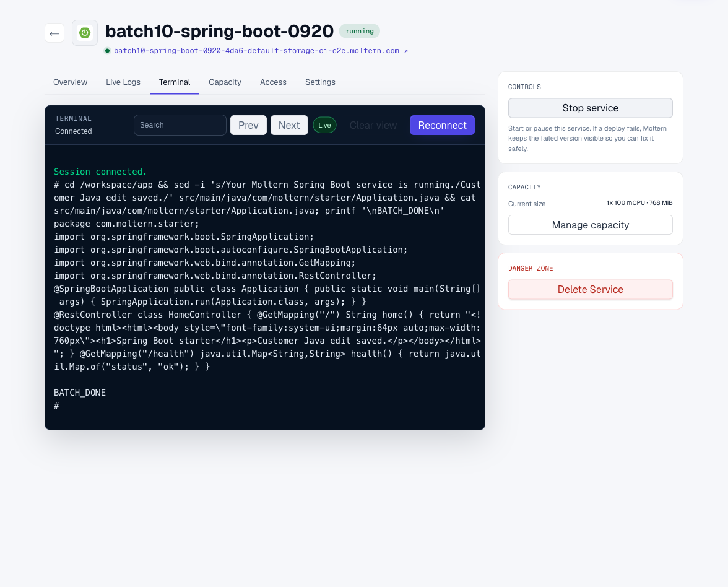
Task: Click the DANGER ZONE heading
Action: 530,269
